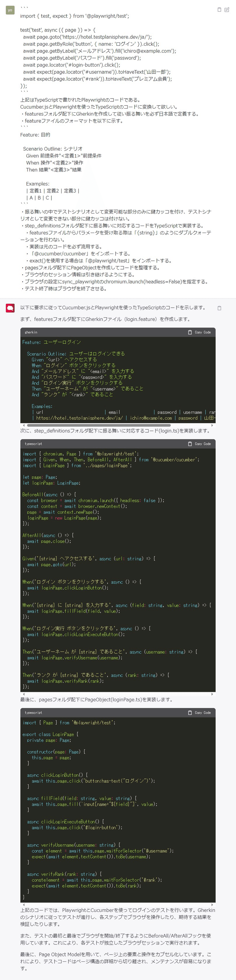Copy Code of the LoginPage class block

click(x=199, y=713)
